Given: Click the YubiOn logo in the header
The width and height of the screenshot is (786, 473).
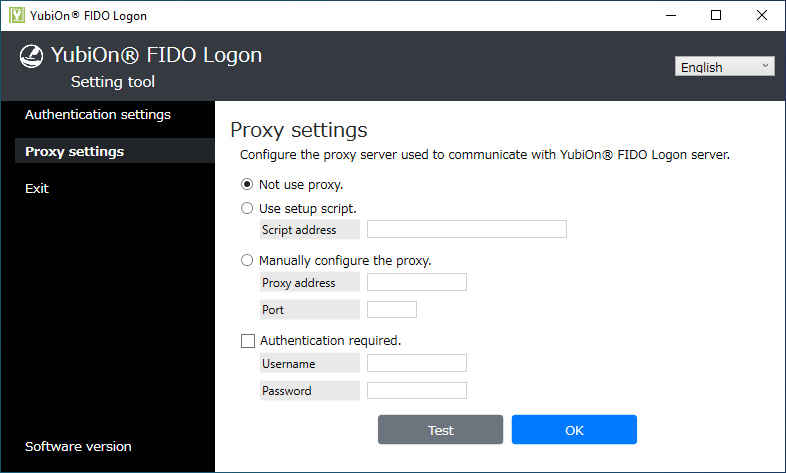Looking at the screenshot, I should tap(31, 57).
